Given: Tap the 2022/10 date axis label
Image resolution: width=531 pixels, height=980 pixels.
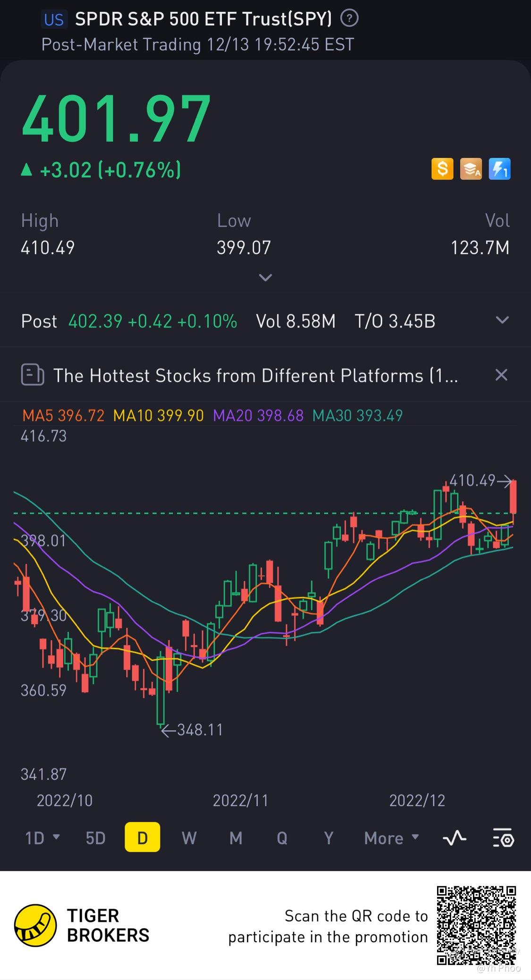Looking at the screenshot, I should (65, 801).
